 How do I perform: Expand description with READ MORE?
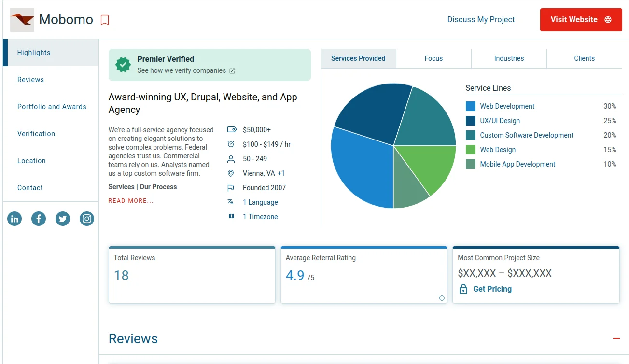[x=131, y=201]
